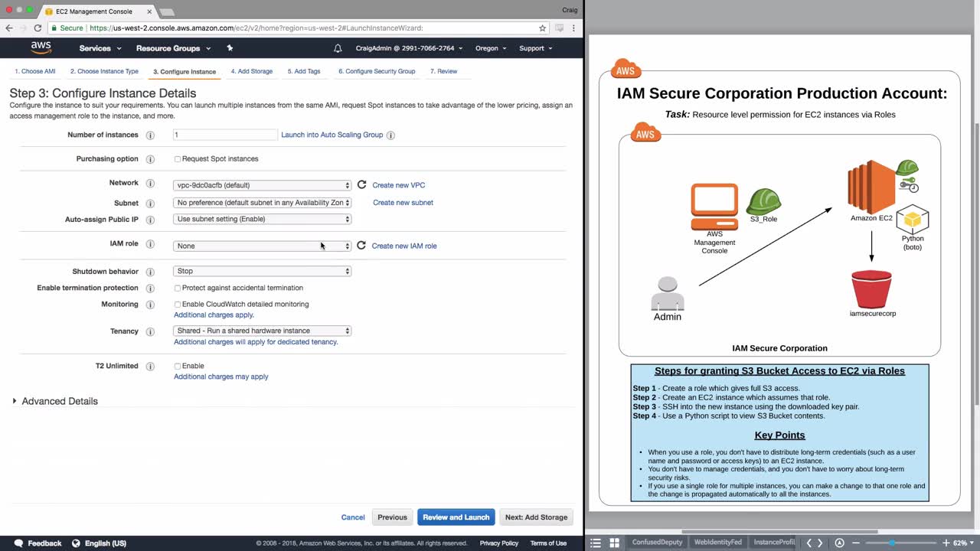
Task: Open the 62% zoom level dropdown
Action: (963, 543)
